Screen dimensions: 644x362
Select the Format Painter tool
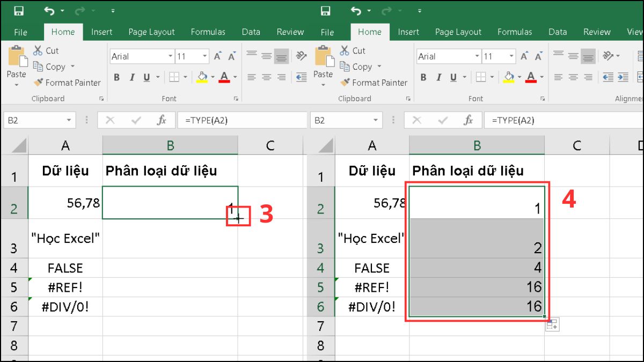(x=67, y=83)
